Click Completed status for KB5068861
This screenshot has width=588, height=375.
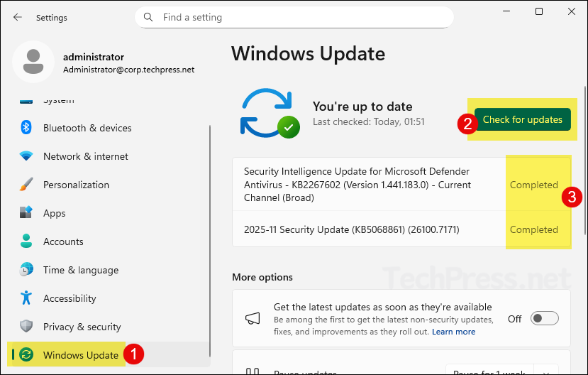coord(533,229)
